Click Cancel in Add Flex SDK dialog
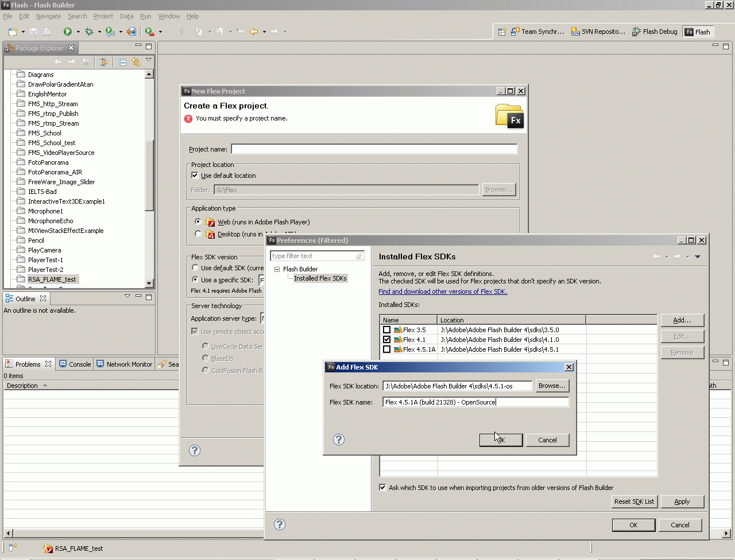 (547, 440)
